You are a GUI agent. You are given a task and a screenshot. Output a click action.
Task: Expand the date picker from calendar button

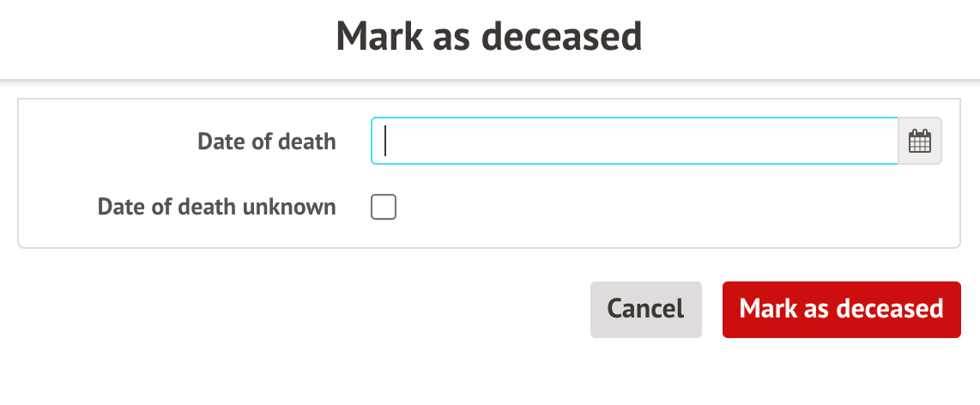click(919, 141)
